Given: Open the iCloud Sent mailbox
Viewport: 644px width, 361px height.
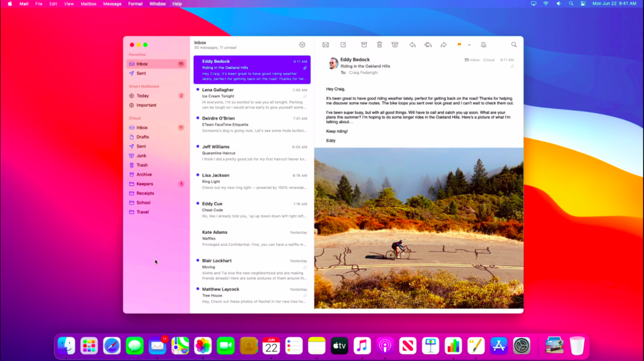Looking at the screenshot, I should (156, 146).
